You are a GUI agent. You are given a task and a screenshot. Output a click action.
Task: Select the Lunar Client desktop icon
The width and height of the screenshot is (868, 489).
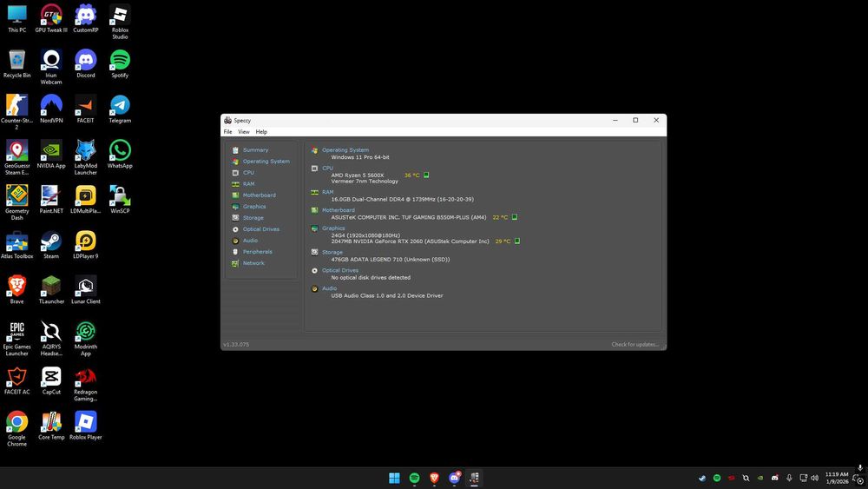pos(85,289)
